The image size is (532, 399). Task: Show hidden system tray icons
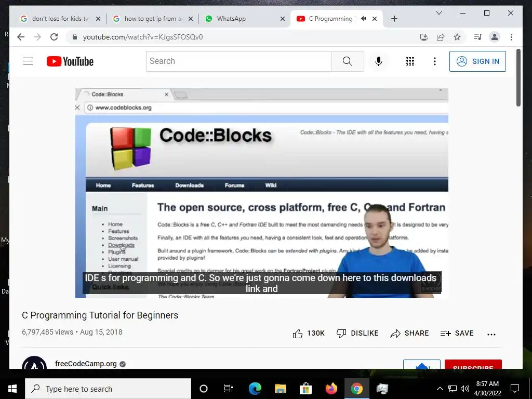440,389
